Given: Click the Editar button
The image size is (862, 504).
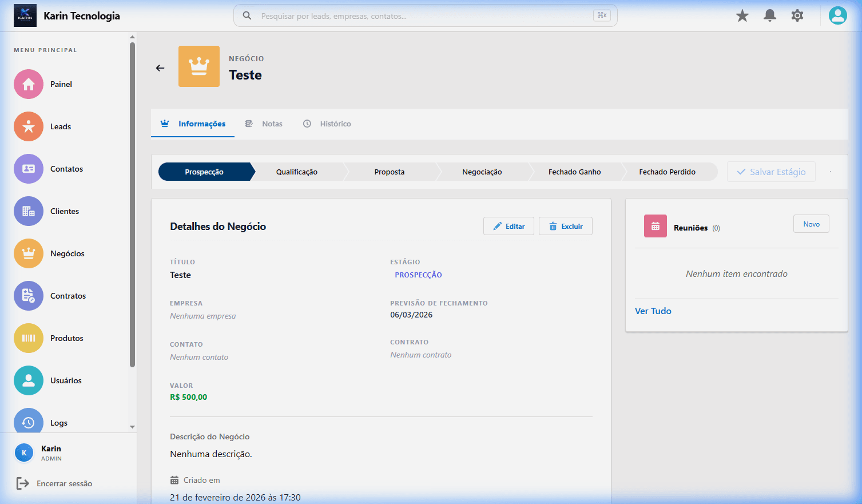Looking at the screenshot, I should [x=509, y=226].
